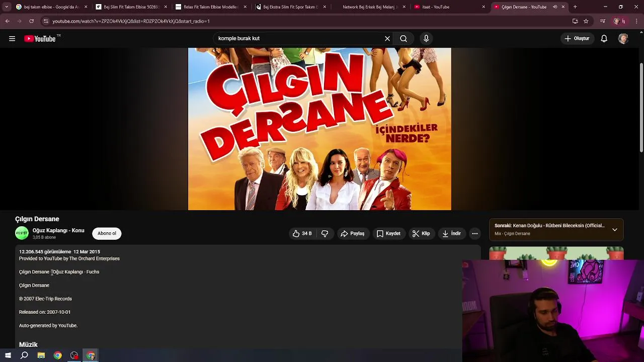Open the three-dot more actions menu
Viewport: 644px width, 362px height.
[475, 233]
